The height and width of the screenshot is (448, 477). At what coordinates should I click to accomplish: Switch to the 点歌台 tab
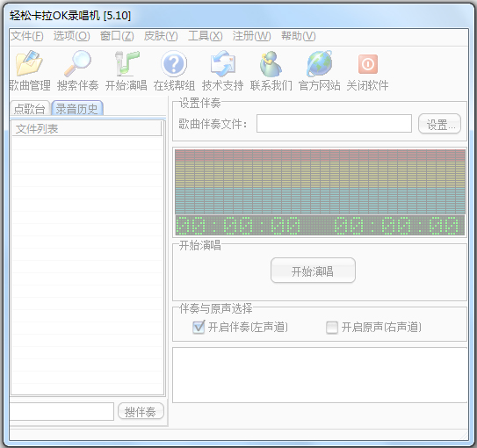click(30, 108)
